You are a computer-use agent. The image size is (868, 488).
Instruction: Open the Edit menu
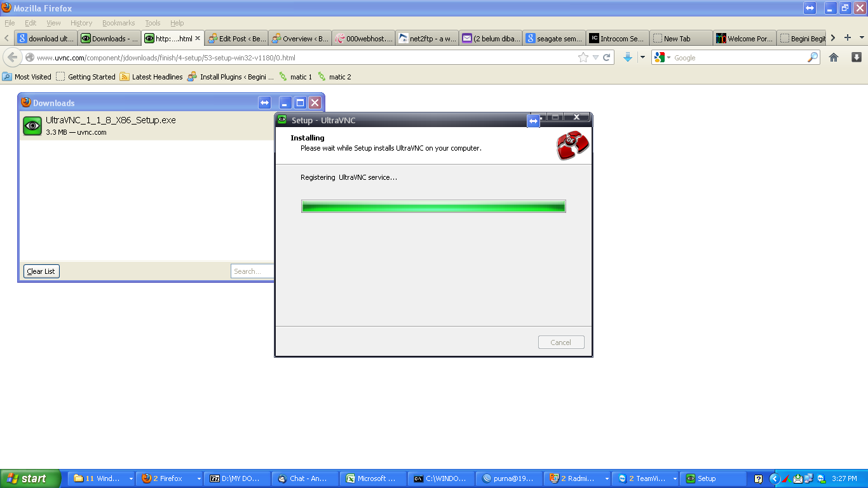31,23
